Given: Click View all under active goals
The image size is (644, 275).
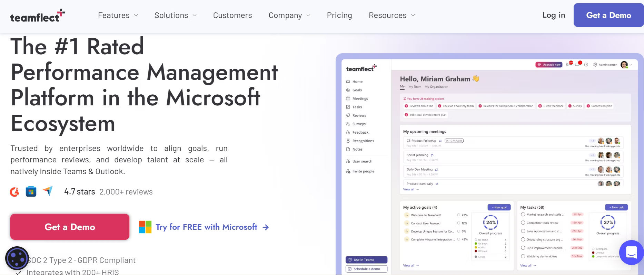Looking at the screenshot, I should pyautogui.click(x=411, y=265).
